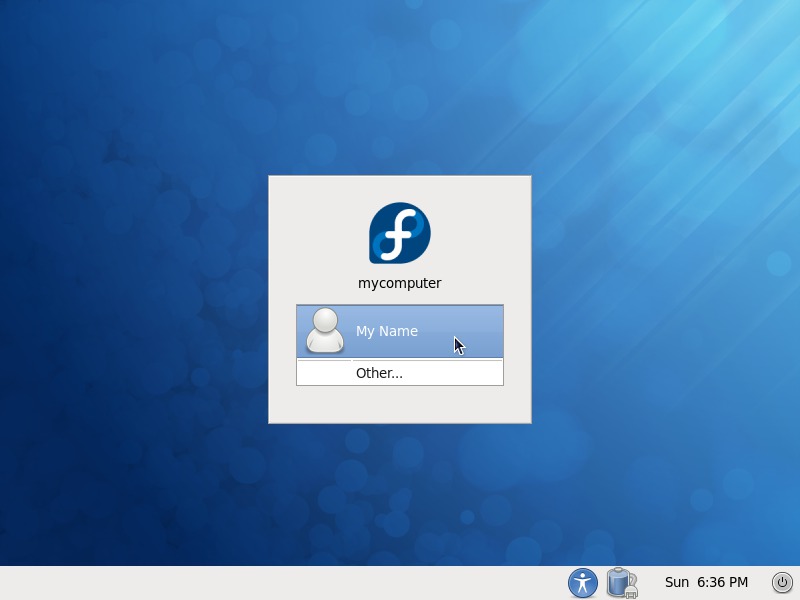Screen dimensions: 800x600
Task: Select the "My Name" user account
Action: click(x=387, y=331)
